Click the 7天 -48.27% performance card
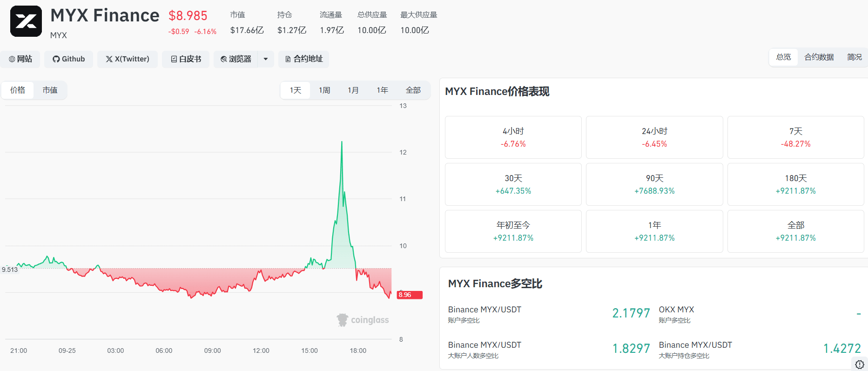This screenshot has width=868, height=371. [x=796, y=137]
